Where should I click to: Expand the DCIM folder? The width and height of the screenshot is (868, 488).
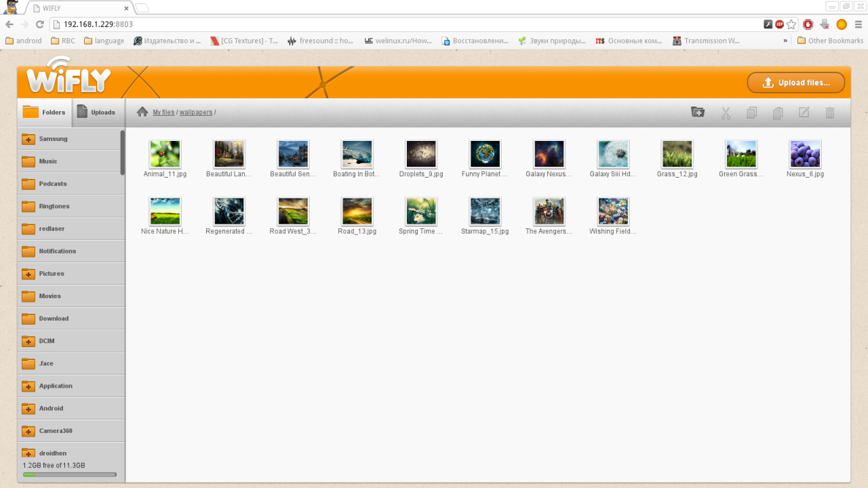click(27, 341)
